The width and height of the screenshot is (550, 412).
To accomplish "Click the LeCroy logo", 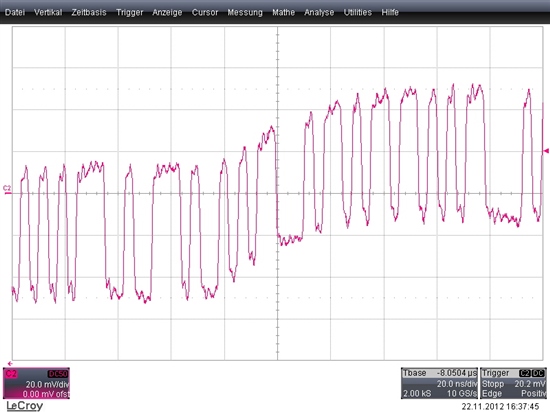I will click(x=25, y=406).
